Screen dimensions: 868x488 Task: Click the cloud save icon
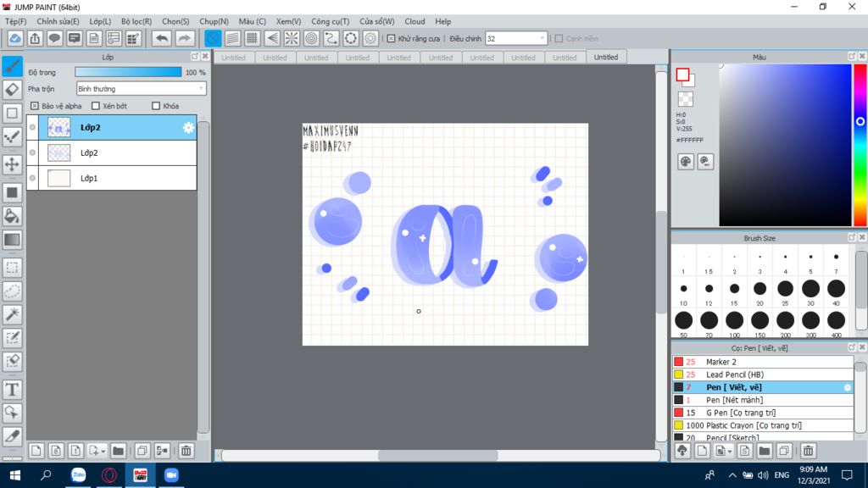(15, 38)
